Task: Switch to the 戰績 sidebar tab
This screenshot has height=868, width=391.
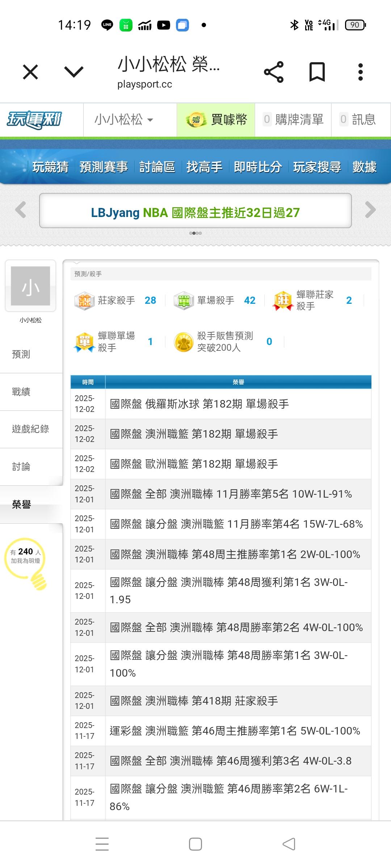Action: [x=21, y=392]
